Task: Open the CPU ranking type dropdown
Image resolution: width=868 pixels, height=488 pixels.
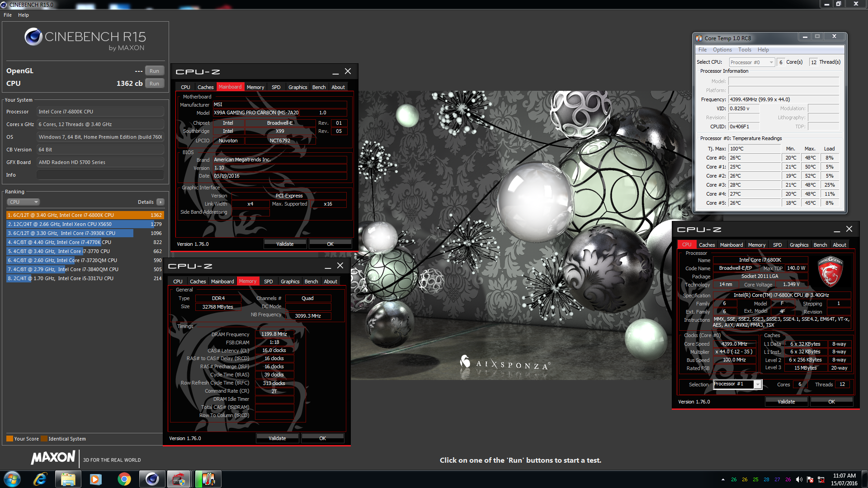Action: pyautogui.click(x=23, y=202)
